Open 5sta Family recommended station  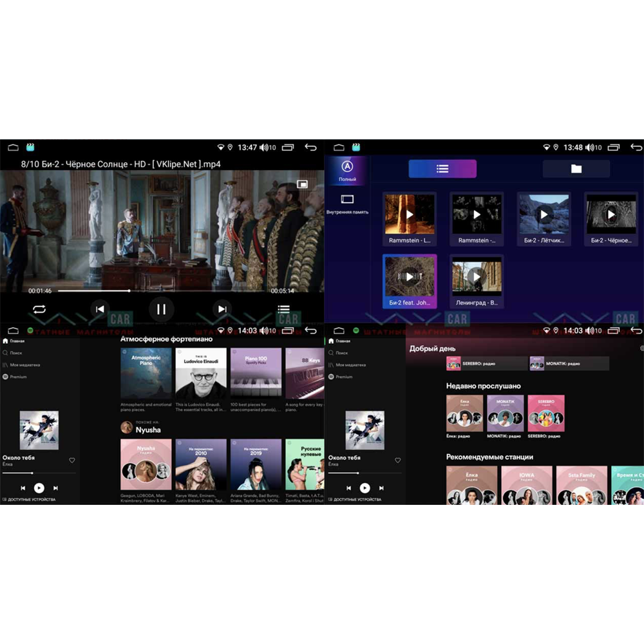[582, 486]
